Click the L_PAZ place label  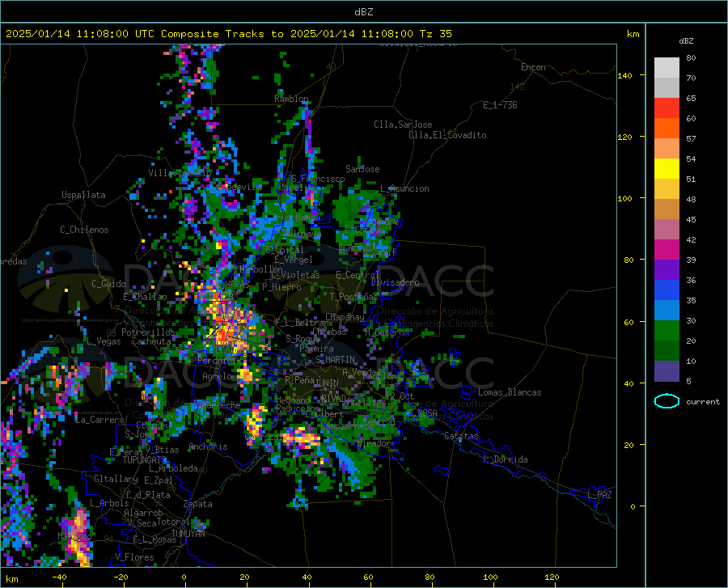599,495
